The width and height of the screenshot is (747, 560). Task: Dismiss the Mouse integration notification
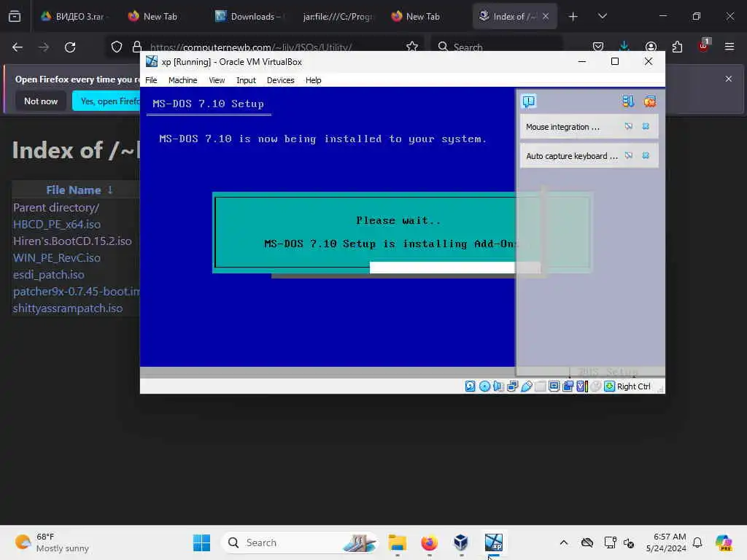[646, 127]
